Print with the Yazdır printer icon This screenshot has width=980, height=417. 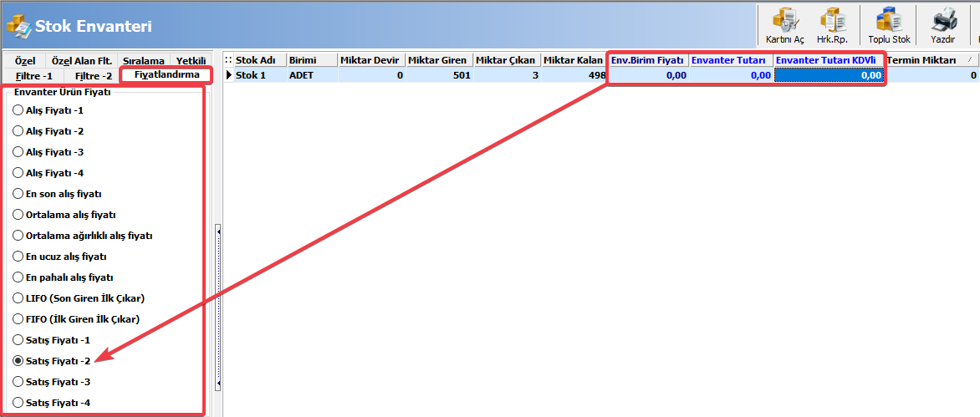(x=942, y=26)
